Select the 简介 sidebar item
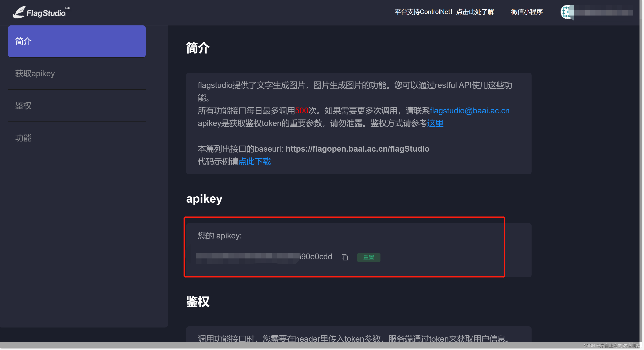Image resolution: width=644 pixels, height=350 pixels. tap(77, 41)
